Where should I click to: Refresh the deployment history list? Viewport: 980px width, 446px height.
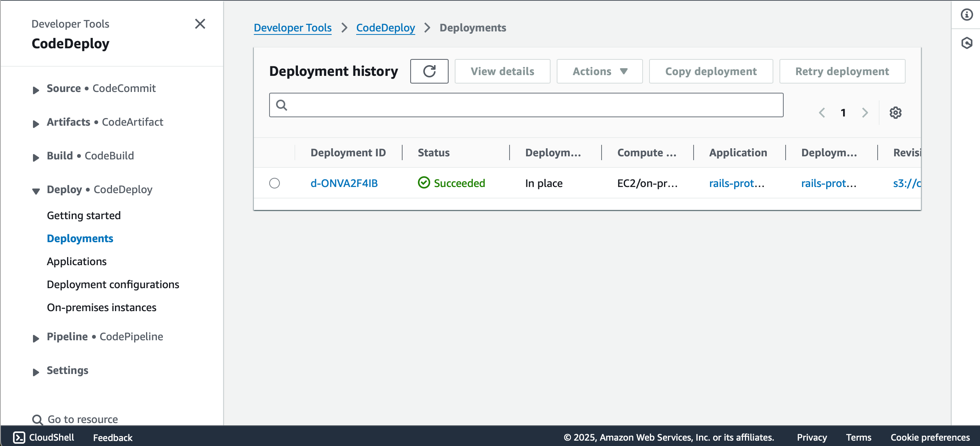(x=429, y=71)
